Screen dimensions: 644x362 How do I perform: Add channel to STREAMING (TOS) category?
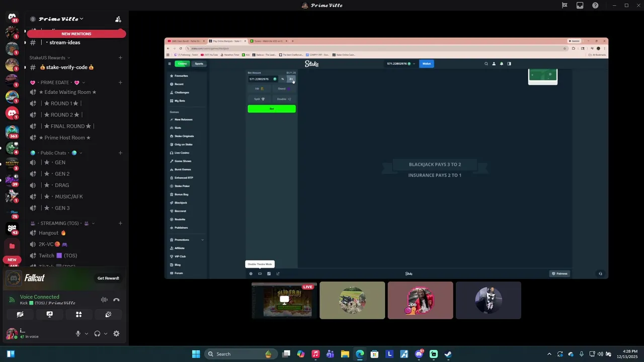120,223
